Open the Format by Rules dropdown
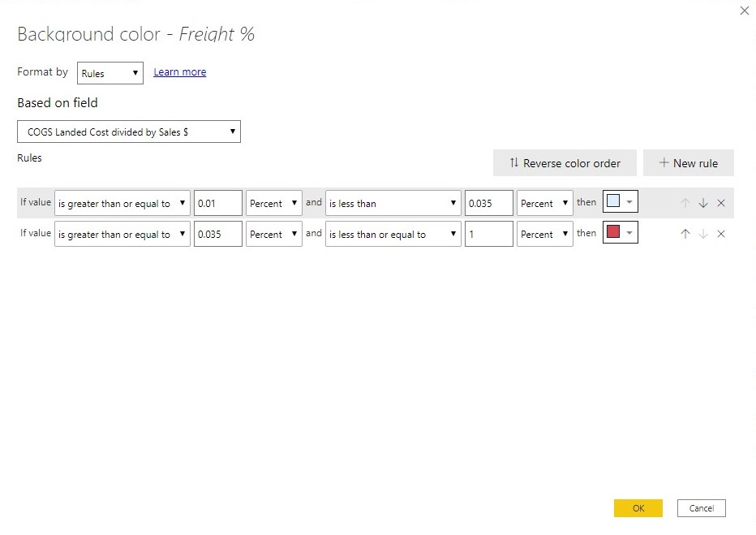The width and height of the screenshot is (756, 535). coord(110,73)
